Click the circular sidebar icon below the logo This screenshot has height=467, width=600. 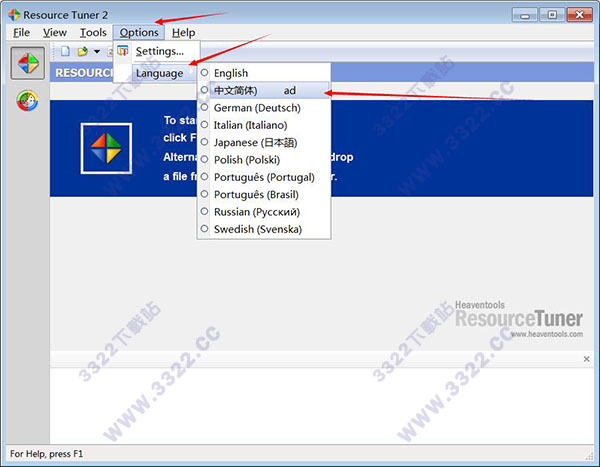tap(28, 101)
